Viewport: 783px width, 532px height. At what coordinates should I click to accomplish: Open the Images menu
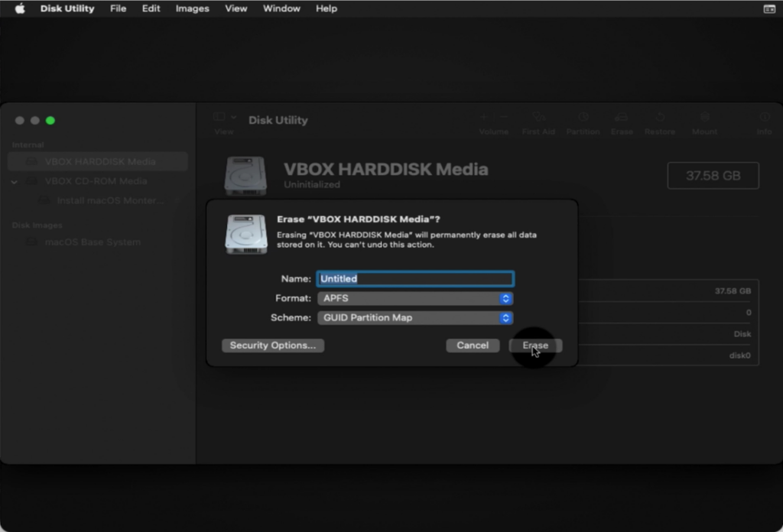(x=192, y=8)
